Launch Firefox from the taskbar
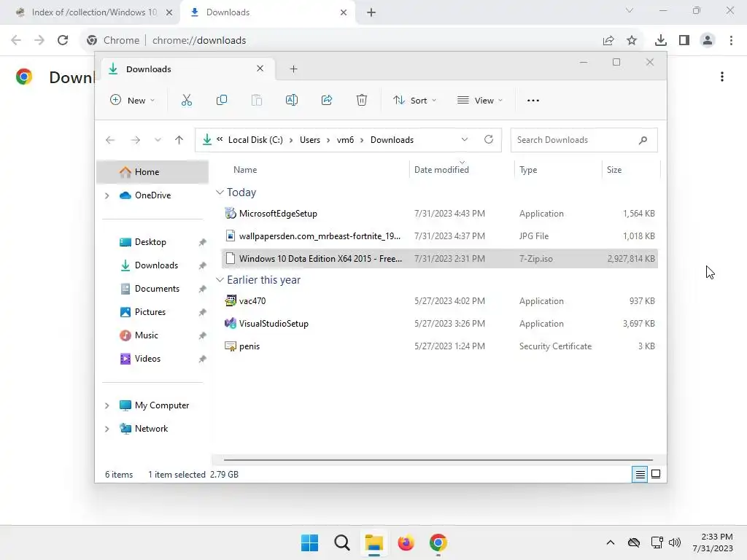 406,542
